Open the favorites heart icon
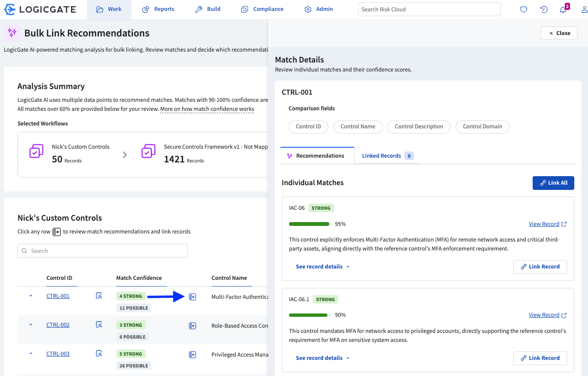This screenshot has height=376, width=588. tap(524, 9)
